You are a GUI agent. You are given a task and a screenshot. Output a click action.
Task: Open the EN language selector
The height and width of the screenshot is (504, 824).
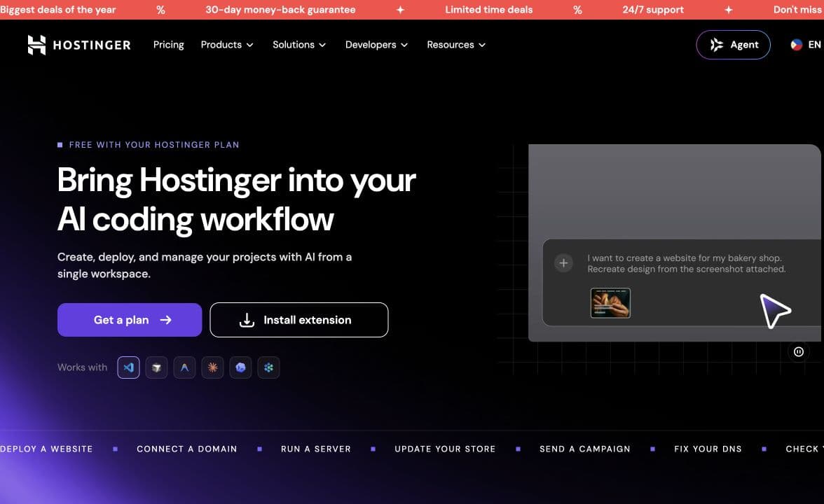(806, 45)
